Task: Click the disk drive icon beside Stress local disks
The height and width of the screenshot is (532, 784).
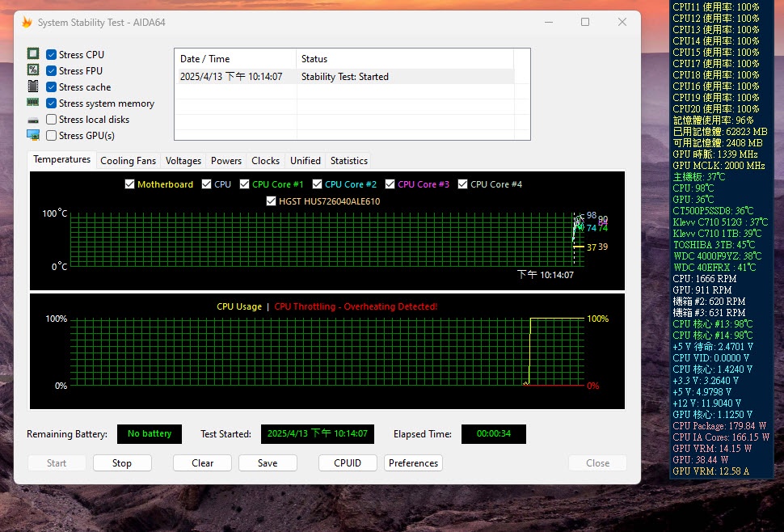Action: click(33, 120)
